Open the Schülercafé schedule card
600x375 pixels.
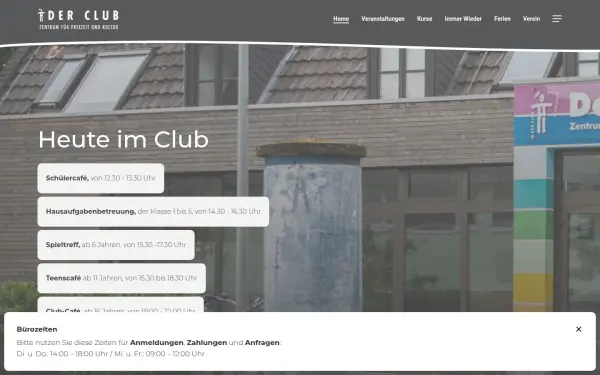coord(101,178)
